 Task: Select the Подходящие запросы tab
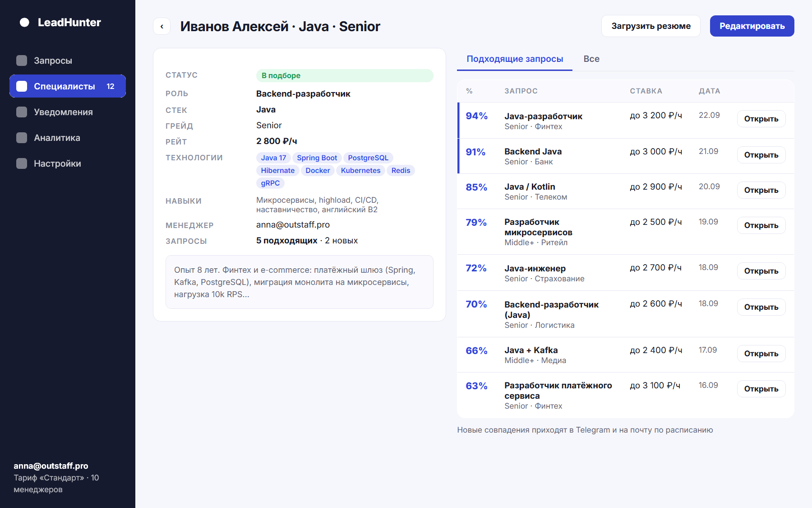point(515,59)
